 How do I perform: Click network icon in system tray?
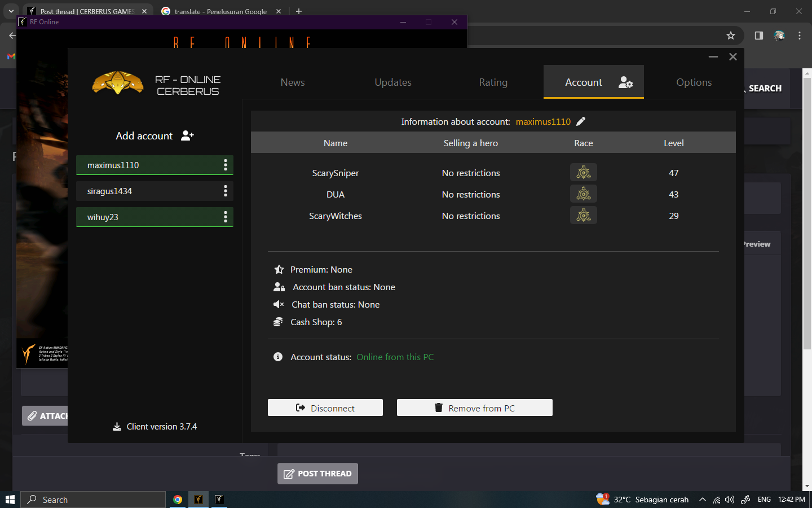click(717, 500)
